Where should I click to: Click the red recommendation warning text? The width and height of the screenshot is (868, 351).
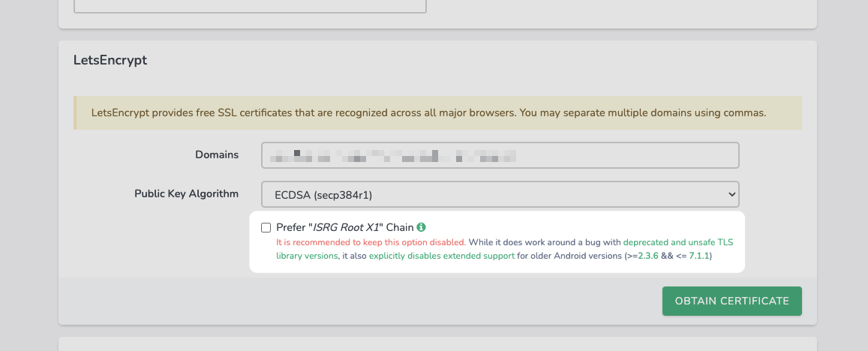[371, 242]
